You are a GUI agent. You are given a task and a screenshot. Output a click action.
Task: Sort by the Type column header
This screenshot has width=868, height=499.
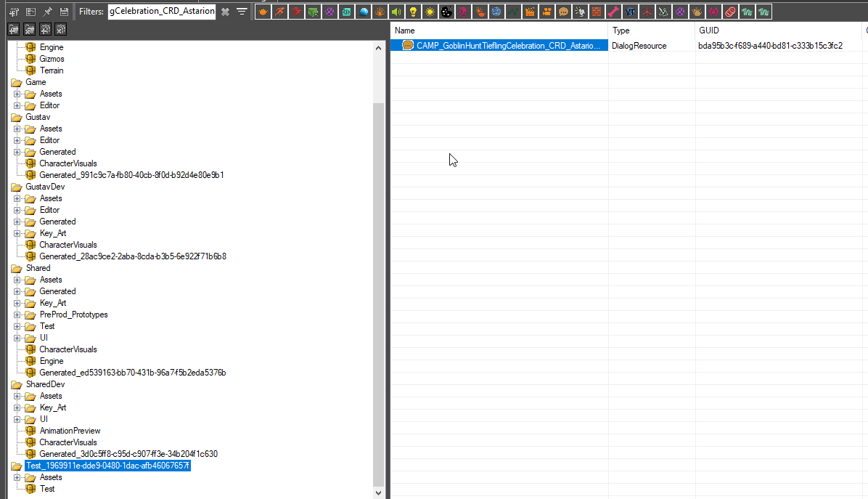(x=652, y=31)
